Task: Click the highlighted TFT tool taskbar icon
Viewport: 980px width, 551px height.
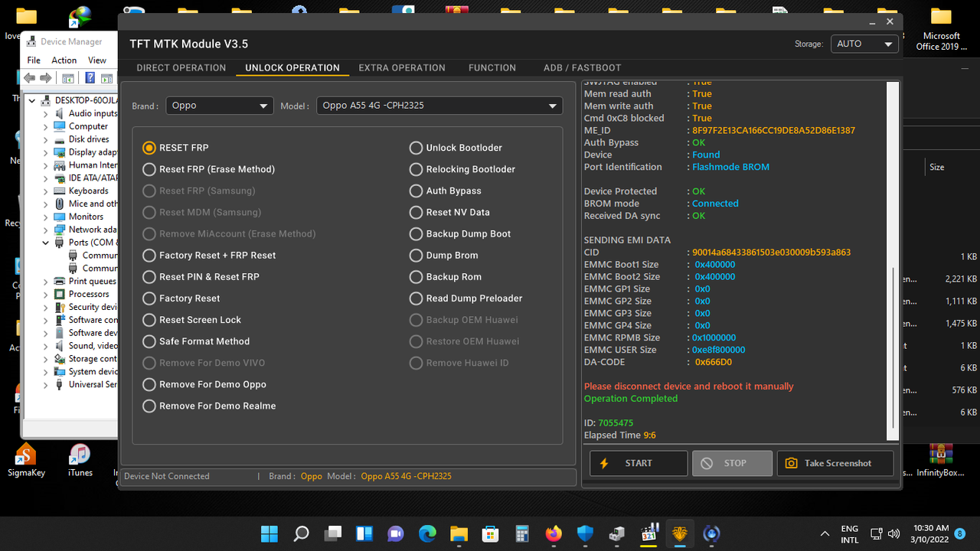Action: coord(679,533)
